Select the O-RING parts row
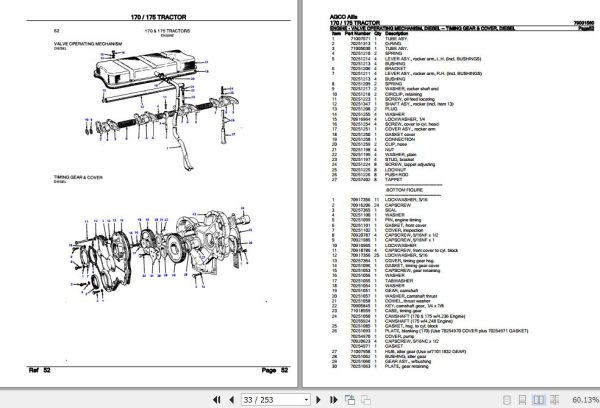The height and width of the screenshot is (408, 600). click(x=367, y=44)
